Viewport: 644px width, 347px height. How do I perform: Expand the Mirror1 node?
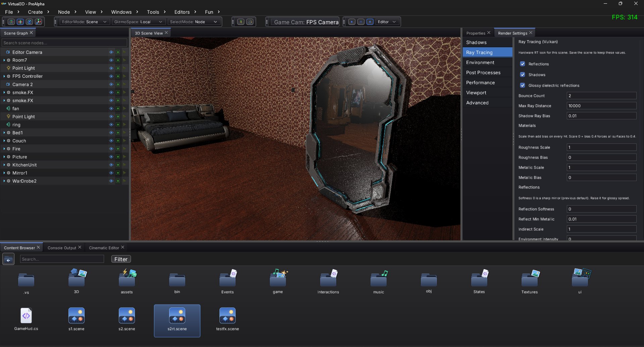tap(4, 173)
